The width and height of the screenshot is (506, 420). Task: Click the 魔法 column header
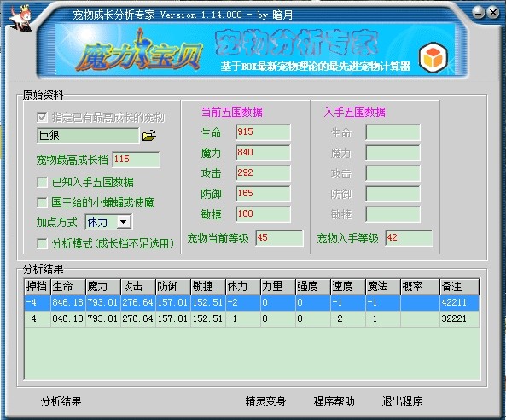point(383,287)
